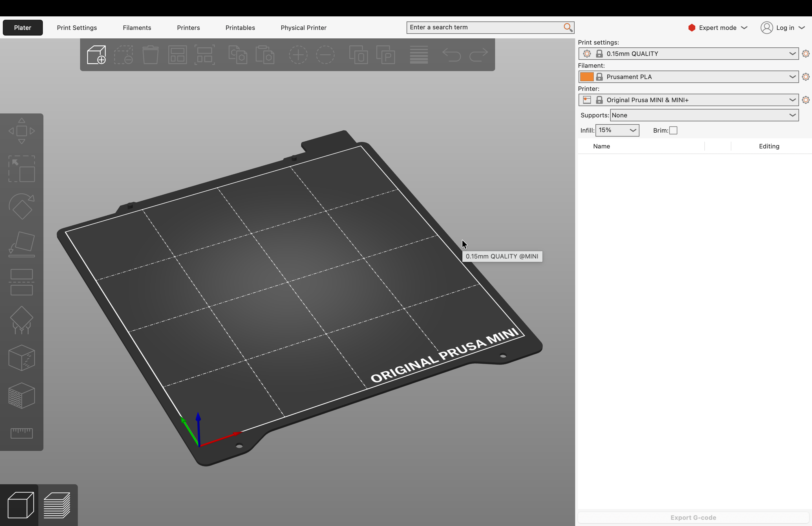This screenshot has width=812, height=526.
Task: Switch to sliced layers preview icon
Action: [57, 505]
